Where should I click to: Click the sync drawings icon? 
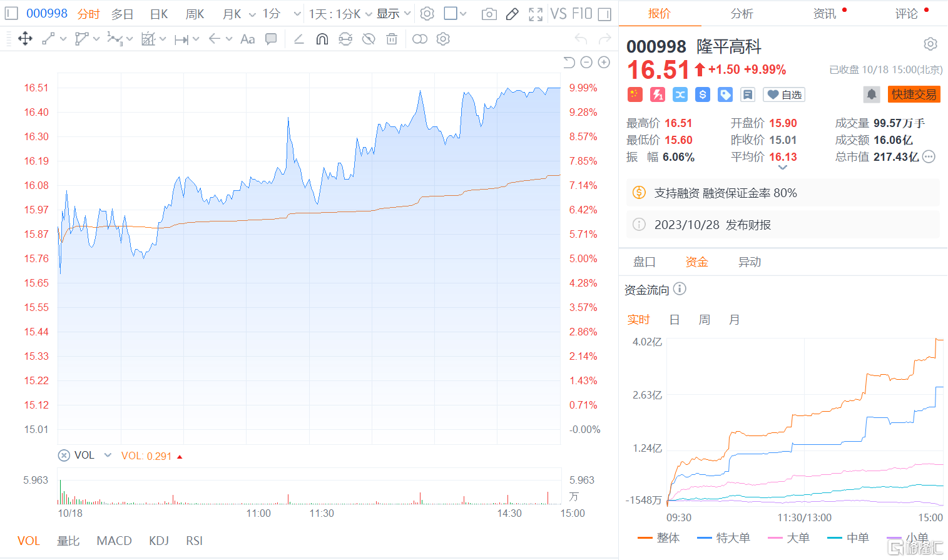point(345,39)
